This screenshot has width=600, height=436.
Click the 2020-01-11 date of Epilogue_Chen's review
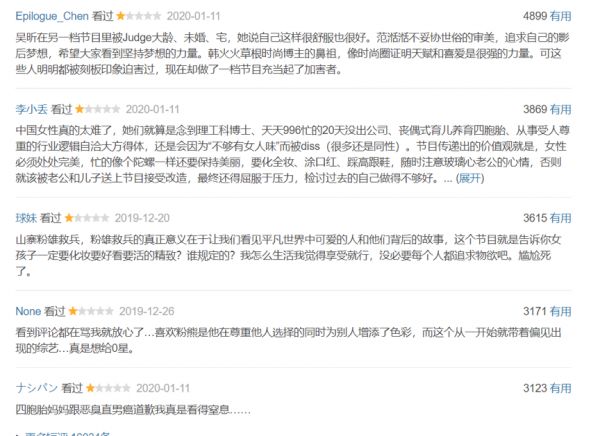tap(194, 16)
